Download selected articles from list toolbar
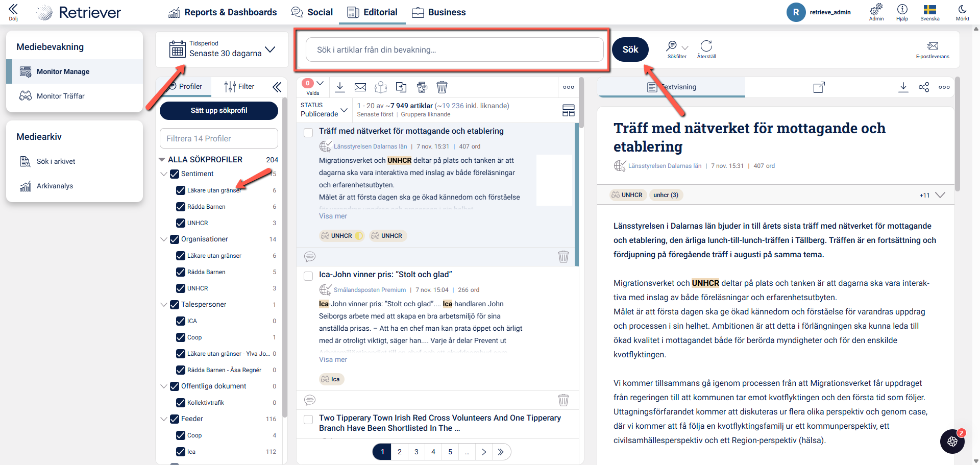Screen dimensions: 980x465 click(340, 87)
